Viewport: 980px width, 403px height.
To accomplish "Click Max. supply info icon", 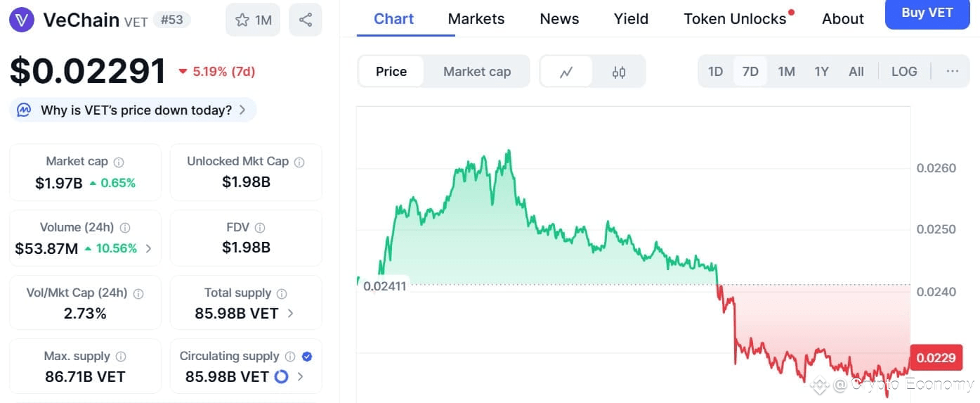I will click(121, 357).
